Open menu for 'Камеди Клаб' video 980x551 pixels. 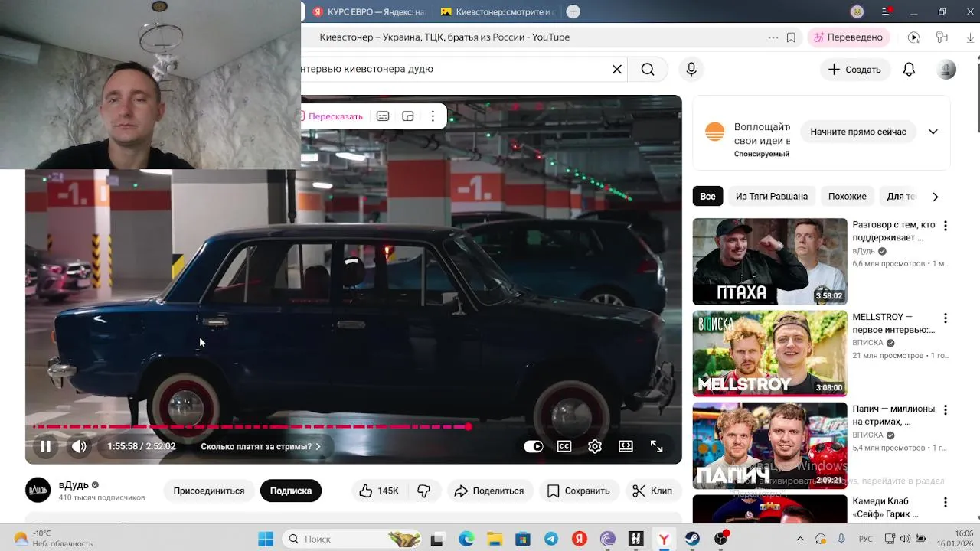[946, 502]
